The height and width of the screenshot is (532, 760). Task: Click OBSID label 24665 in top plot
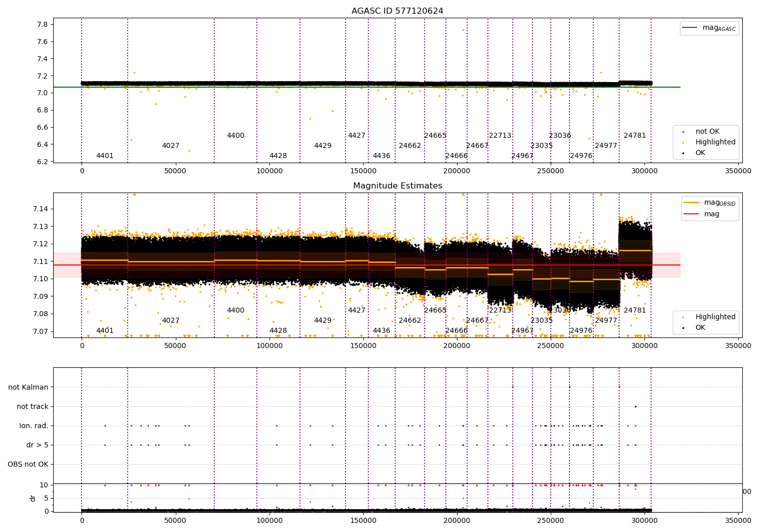435,136
